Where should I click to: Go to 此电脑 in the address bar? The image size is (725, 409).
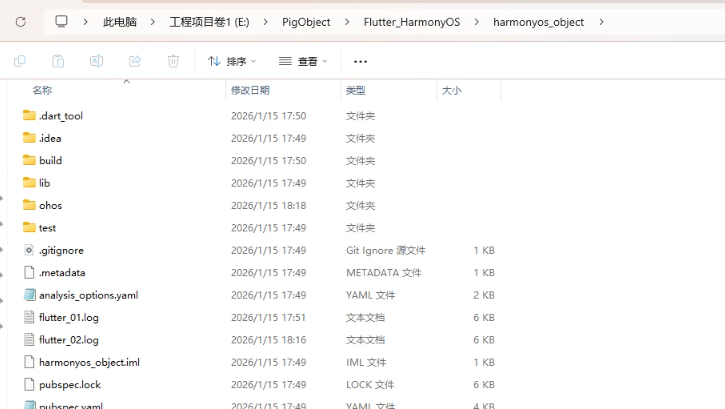click(120, 22)
